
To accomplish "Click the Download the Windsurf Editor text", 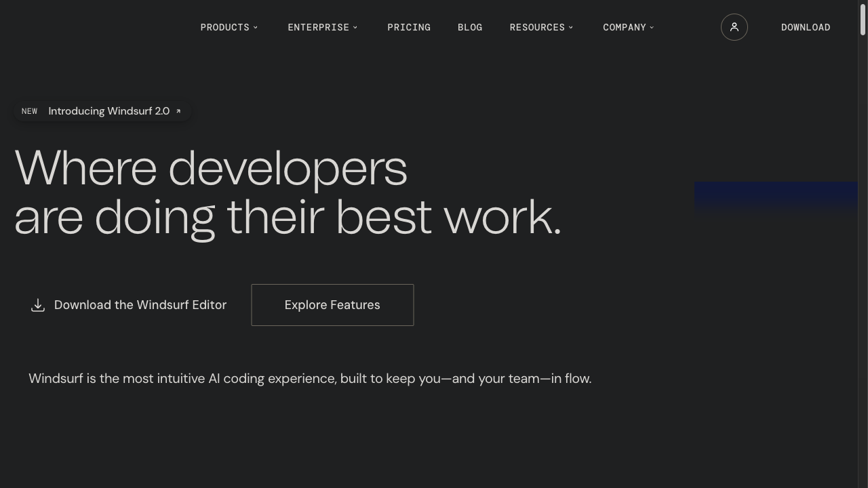I will tap(140, 305).
